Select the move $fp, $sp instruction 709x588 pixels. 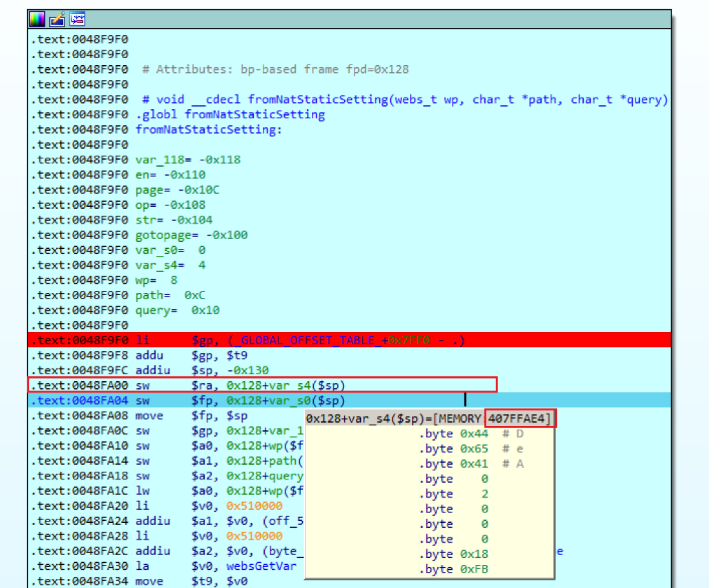pyautogui.click(x=191, y=415)
